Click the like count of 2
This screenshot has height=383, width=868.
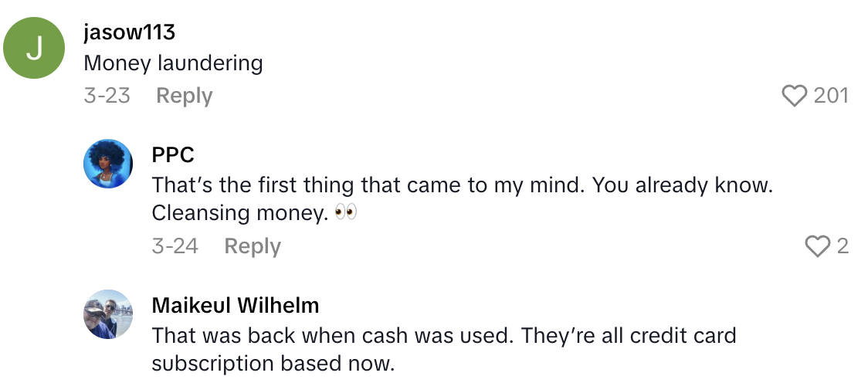point(843,246)
